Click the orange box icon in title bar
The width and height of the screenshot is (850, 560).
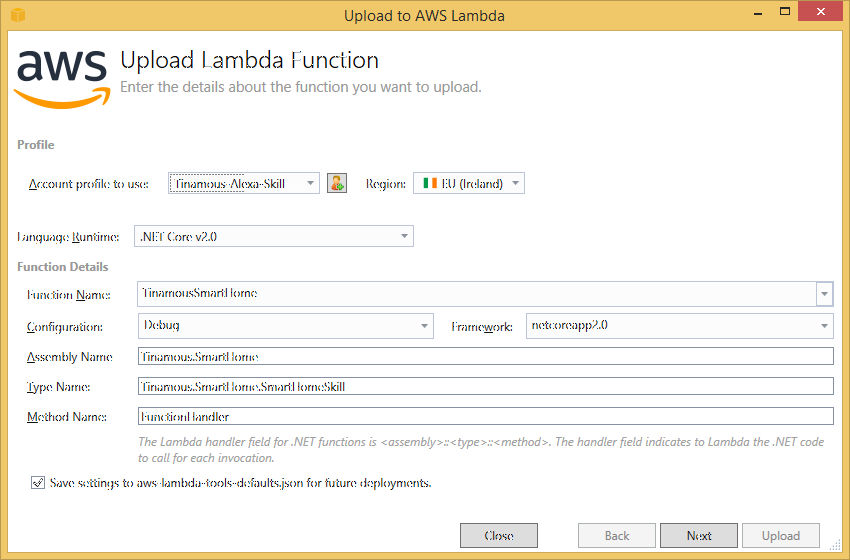coord(17,15)
